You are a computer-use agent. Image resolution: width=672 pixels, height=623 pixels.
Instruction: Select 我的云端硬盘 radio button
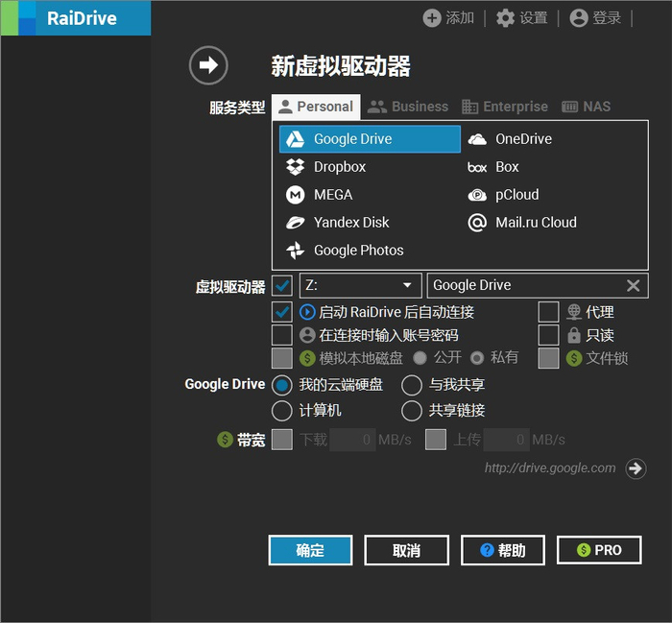pos(282,385)
